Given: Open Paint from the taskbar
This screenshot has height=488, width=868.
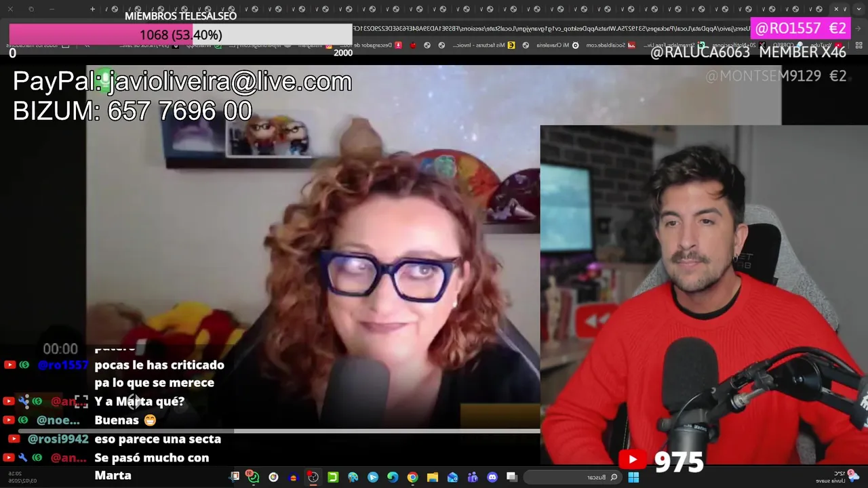Looking at the screenshot, I should pyautogui.click(x=353, y=477).
